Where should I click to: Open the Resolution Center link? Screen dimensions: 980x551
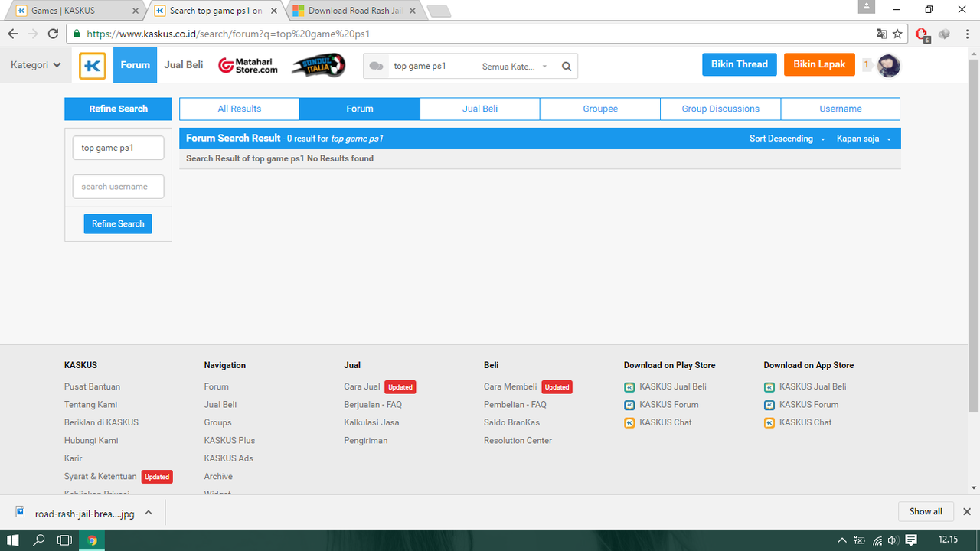pyautogui.click(x=518, y=441)
